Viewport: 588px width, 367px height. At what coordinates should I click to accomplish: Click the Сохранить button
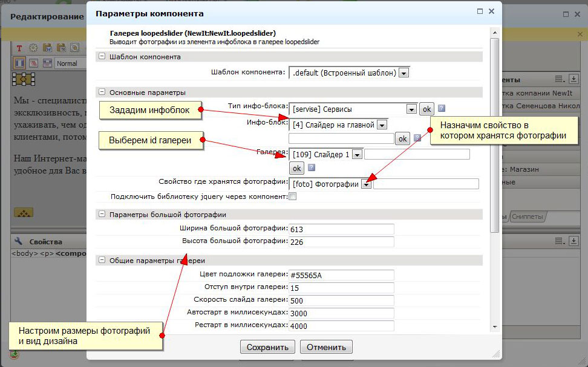[x=267, y=347]
